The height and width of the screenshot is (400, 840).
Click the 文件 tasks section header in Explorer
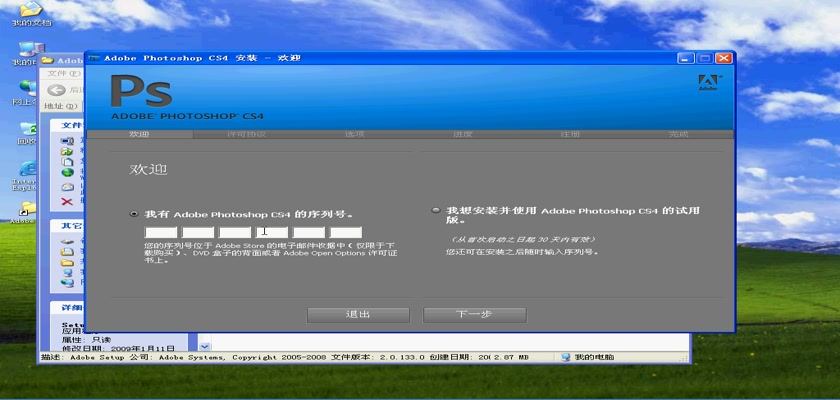68,125
